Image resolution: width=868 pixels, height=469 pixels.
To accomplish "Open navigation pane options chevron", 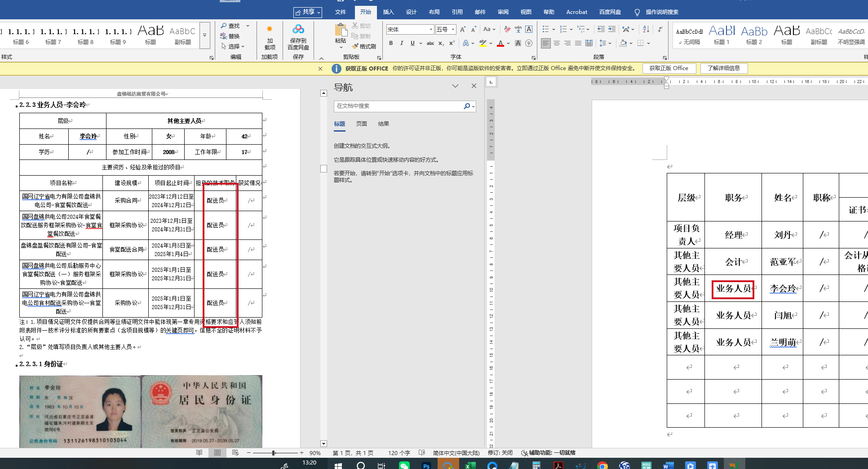I will (455, 86).
